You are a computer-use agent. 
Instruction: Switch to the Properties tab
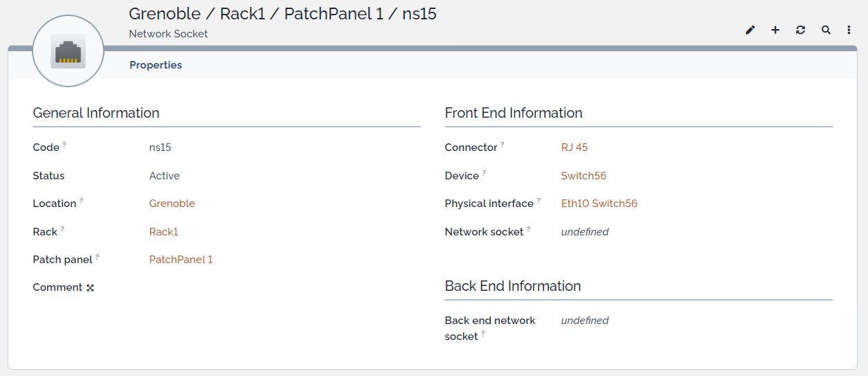point(156,65)
